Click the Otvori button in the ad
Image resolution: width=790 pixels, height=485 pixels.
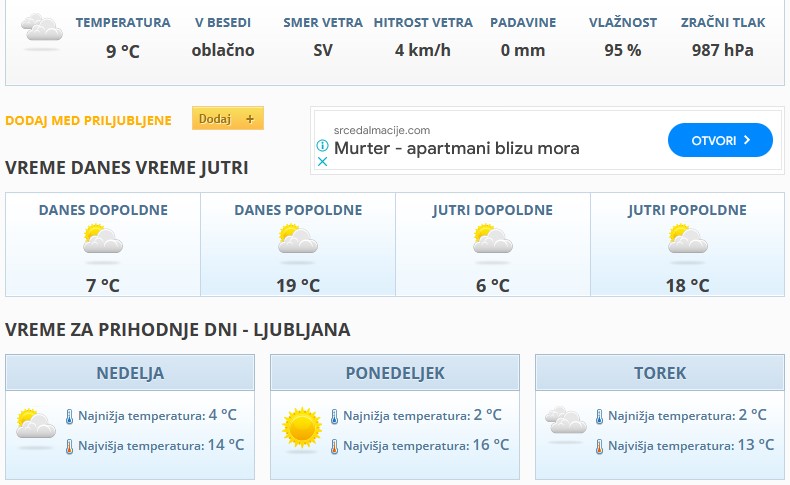[720, 140]
